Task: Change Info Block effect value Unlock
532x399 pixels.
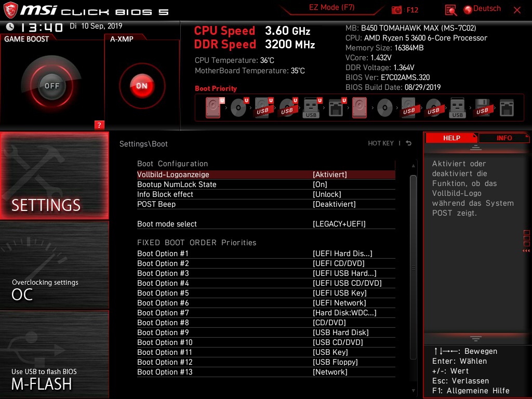Action: (x=326, y=194)
